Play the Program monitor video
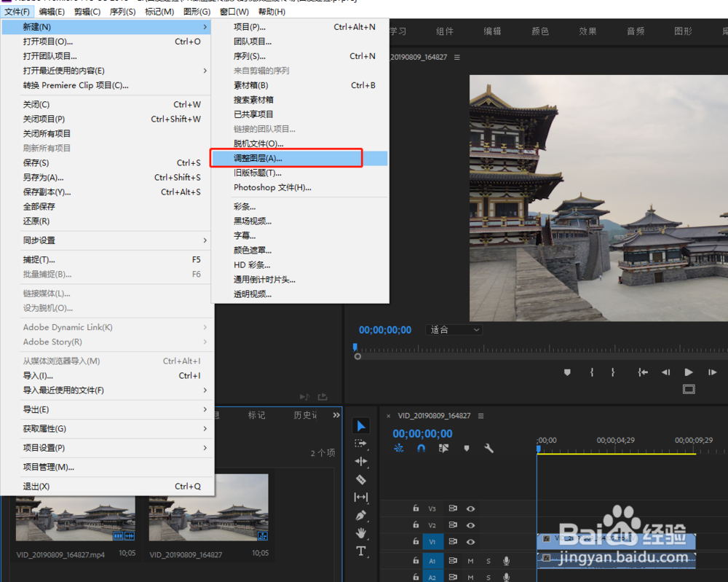 click(x=689, y=372)
